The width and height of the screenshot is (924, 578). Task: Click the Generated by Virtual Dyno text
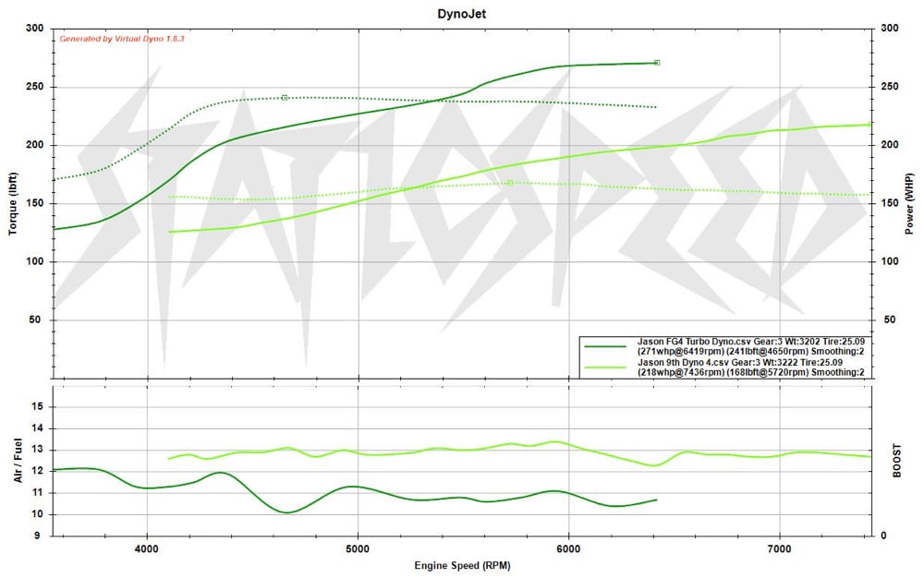[123, 39]
